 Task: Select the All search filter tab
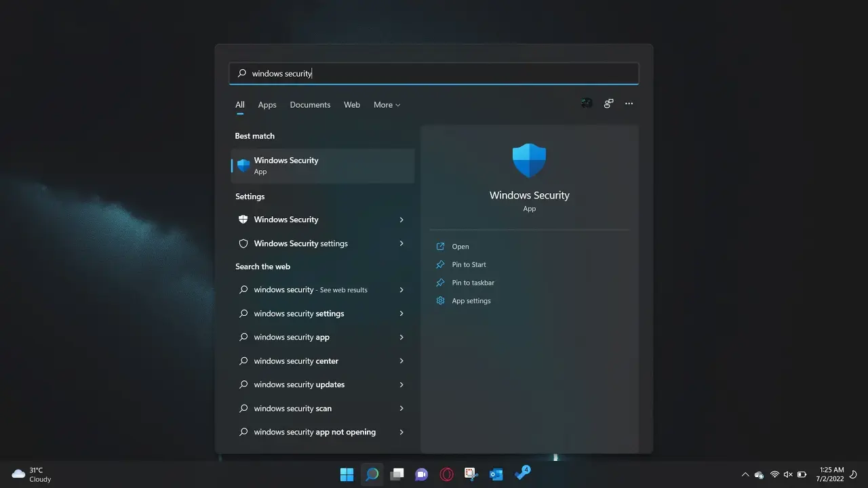click(240, 105)
